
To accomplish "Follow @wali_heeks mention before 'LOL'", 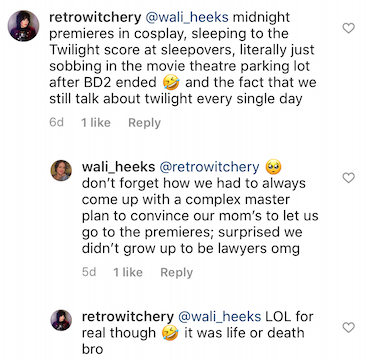I will pos(219,317).
